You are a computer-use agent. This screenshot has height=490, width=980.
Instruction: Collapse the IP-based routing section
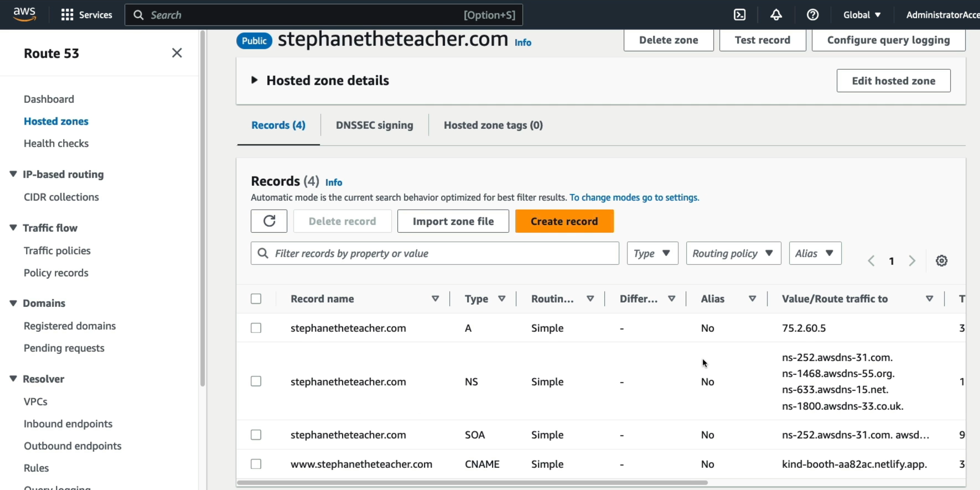click(13, 174)
